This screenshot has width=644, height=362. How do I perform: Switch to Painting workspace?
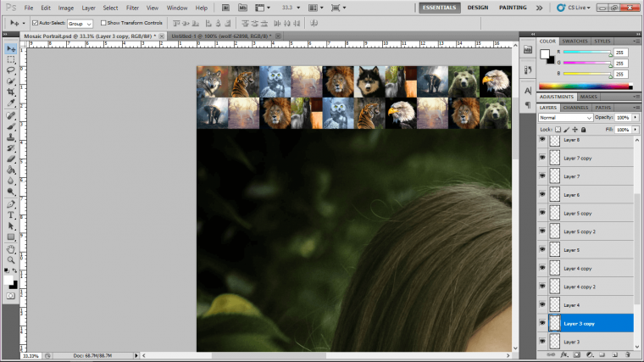coord(513,8)
